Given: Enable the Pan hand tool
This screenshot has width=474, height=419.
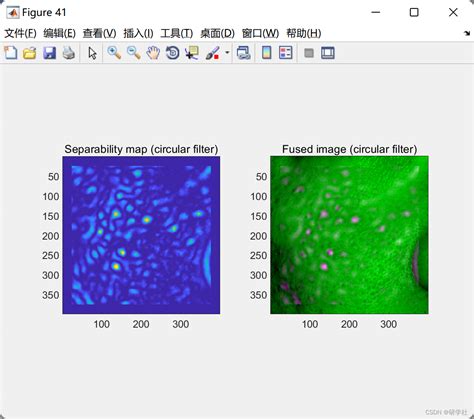Looking at the screenshot, I should point(153,53).
